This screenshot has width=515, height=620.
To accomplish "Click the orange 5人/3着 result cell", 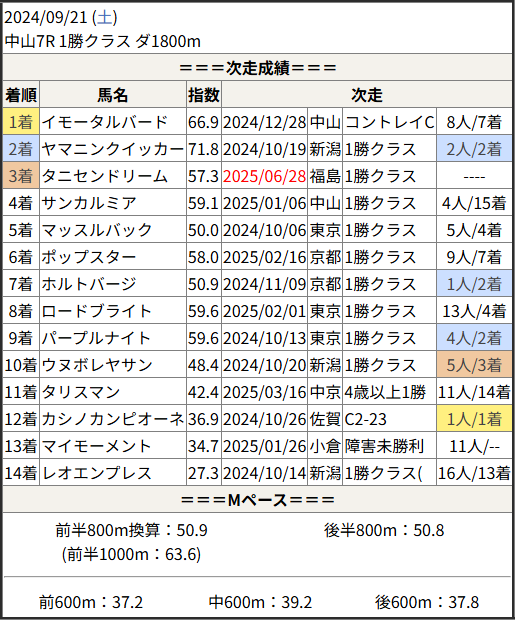I will [x=474, y=365].
